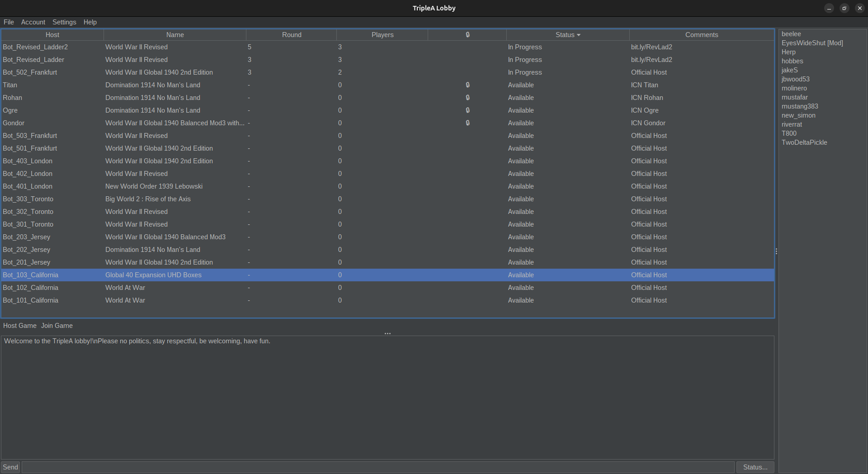Sort games by Round column header
This screenshot has height=474, width=868.
click(x=292, y=35)
